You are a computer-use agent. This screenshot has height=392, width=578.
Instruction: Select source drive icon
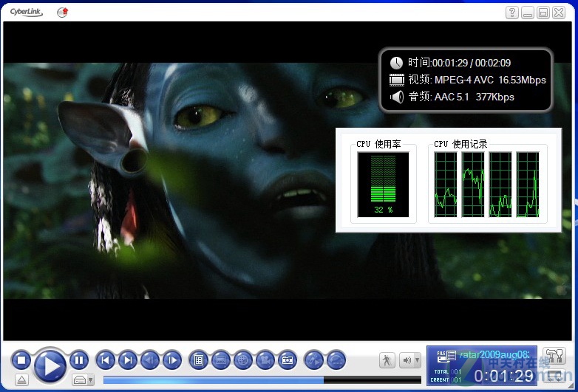click(80, 380)
